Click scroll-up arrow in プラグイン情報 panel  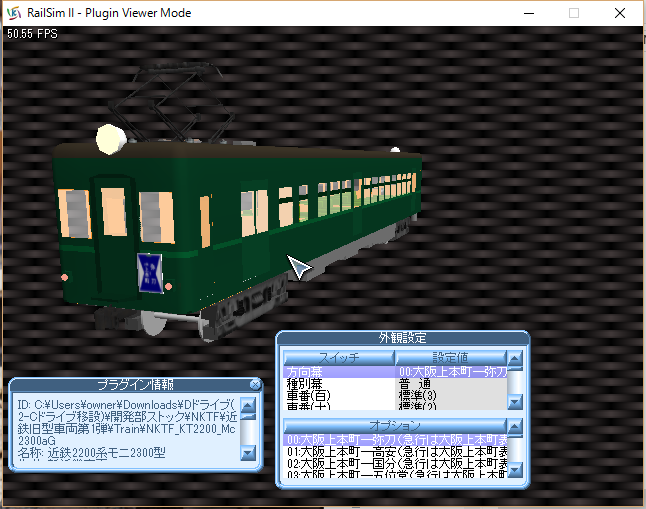pyautogui.click(x=248, y=405)
